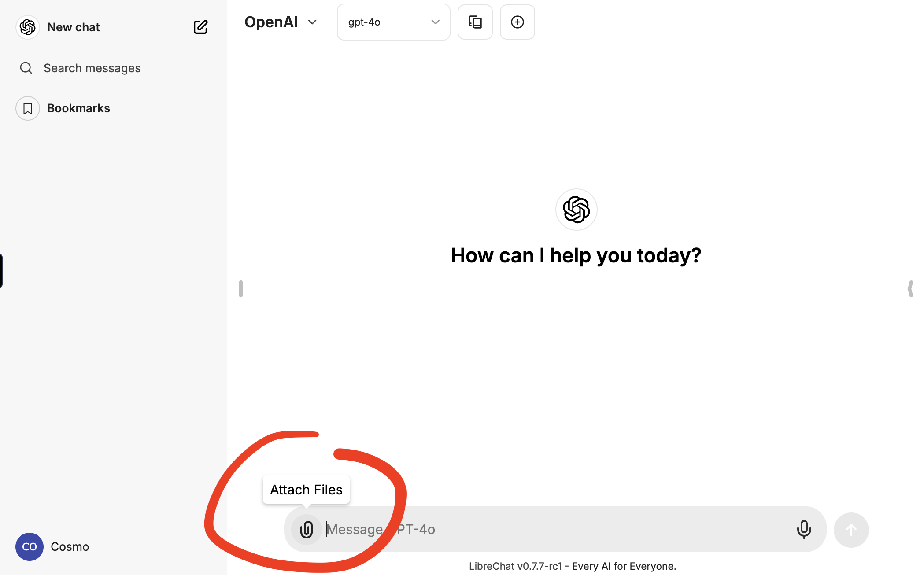Click the send message arrow button
Viewport: 924px width, 575px height.
(851, 530)
